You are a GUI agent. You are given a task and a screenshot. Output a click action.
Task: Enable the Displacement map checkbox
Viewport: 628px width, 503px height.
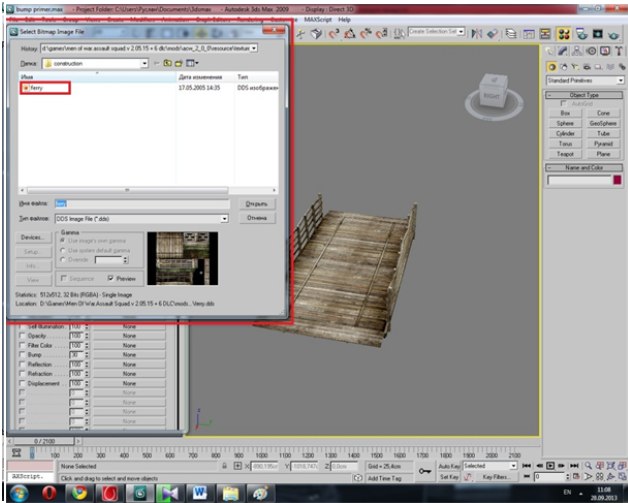coord(22,383)
